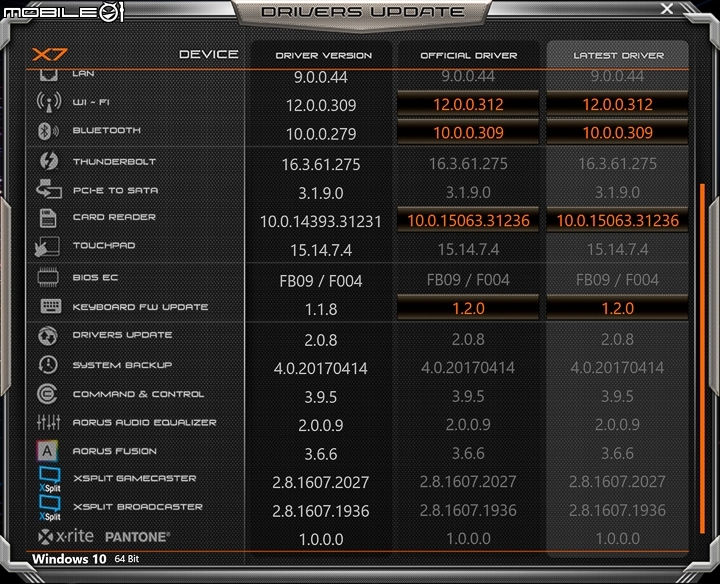Click installed Aorus Fusion version 3.6.6
The height and width of the screenshot is (584, 720).
pyautogui.click(x=321, y=454)
